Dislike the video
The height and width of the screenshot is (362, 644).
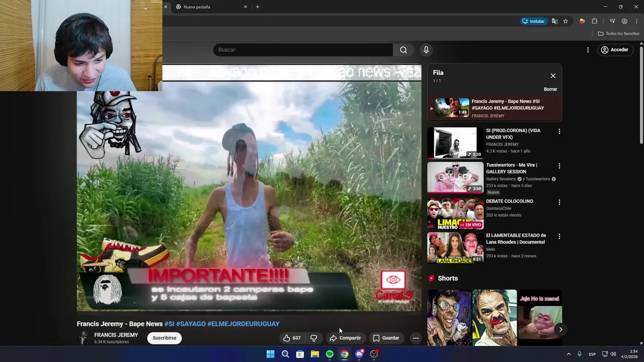(x=314, y=338)
